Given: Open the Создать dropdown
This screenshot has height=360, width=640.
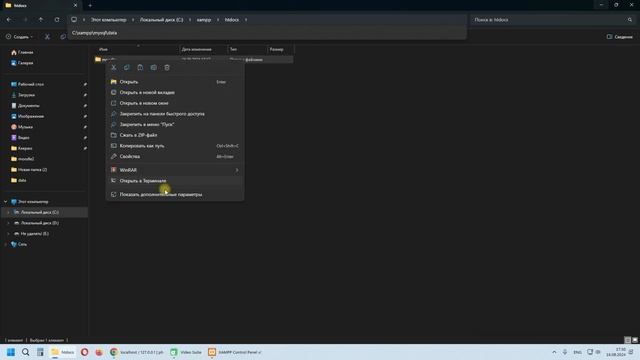Looking at the screenshot, I should (x=20, y=37).
